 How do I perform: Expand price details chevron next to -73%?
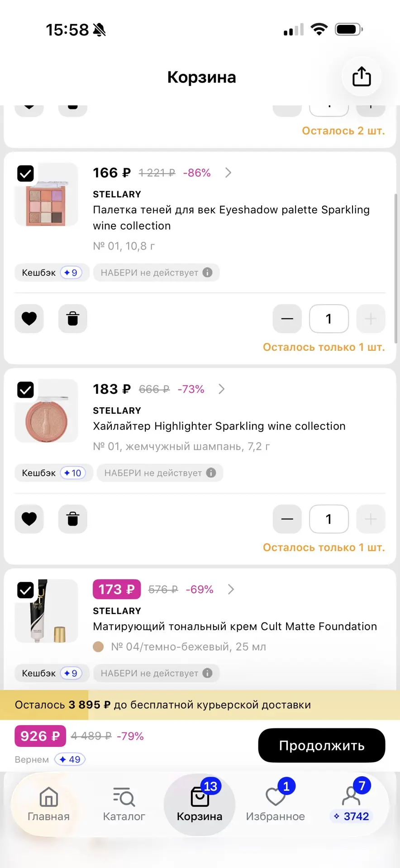tap(222, 389)
